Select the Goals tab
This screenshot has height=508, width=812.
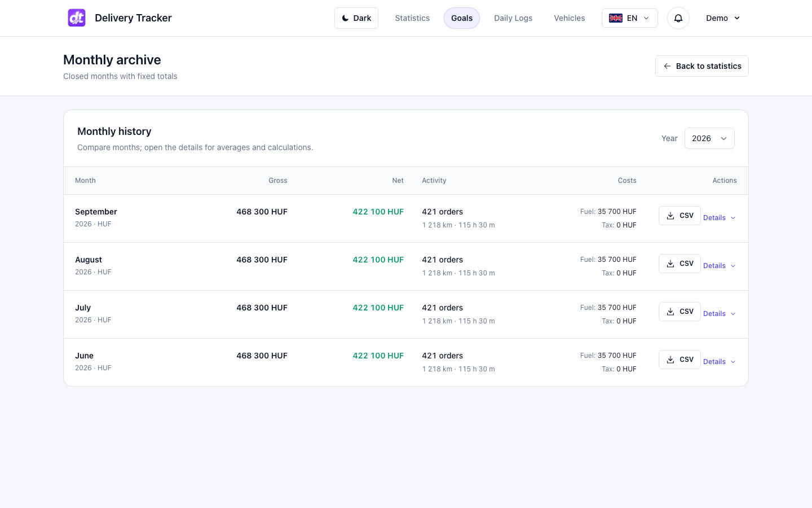pos(462,18)
